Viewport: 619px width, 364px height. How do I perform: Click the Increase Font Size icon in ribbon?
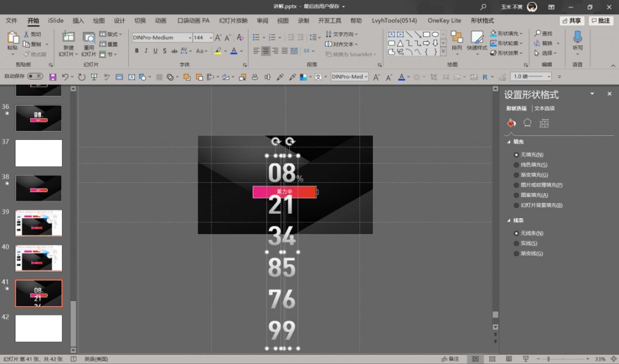coord(218,37)
